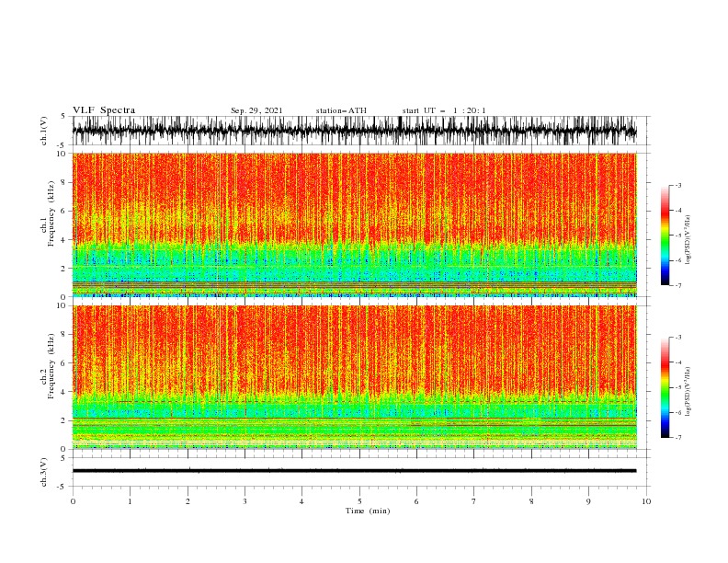Click time axis tick label '3'

(245, 501)
